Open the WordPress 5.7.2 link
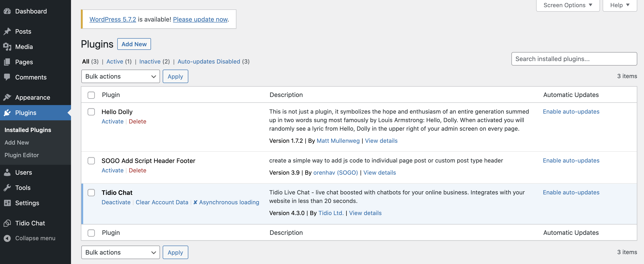This screenshot has height=264, width=644. click(113, 19)
